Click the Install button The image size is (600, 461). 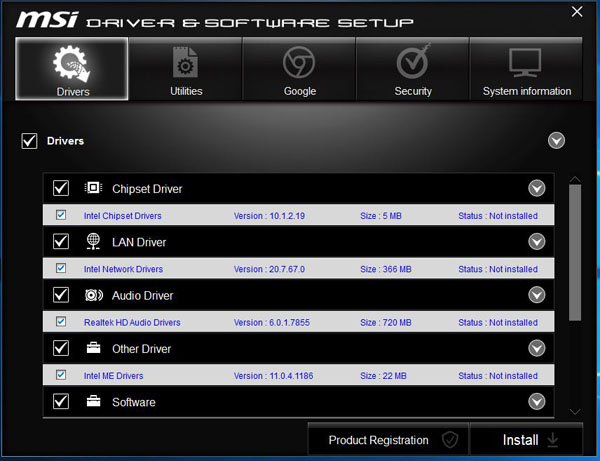point(526,439)
